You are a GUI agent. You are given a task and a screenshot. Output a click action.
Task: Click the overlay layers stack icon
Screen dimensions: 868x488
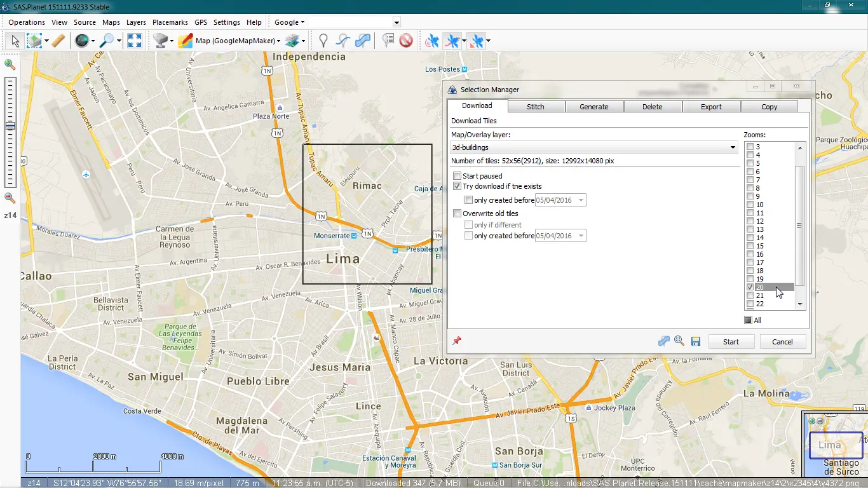coord(292,41)
